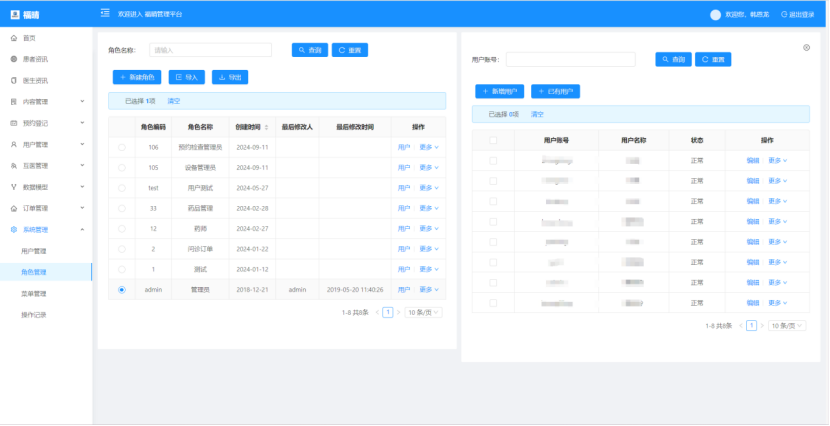Click the 新建角色 button
The image size is (830, 426).
(136, 76)
